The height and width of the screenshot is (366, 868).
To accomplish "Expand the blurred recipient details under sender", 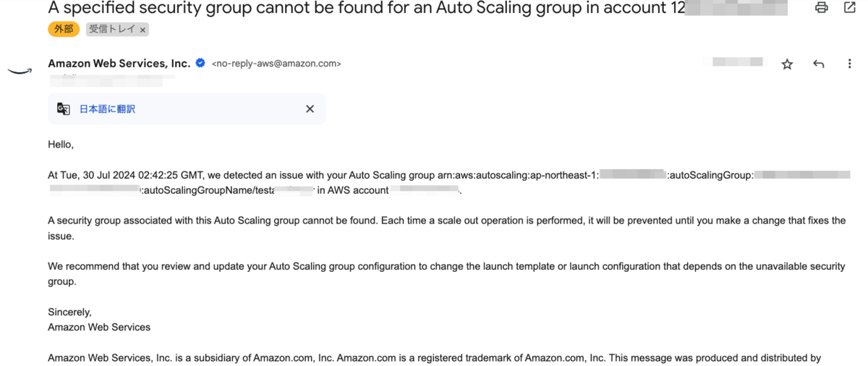I will (x=109, y=77).
